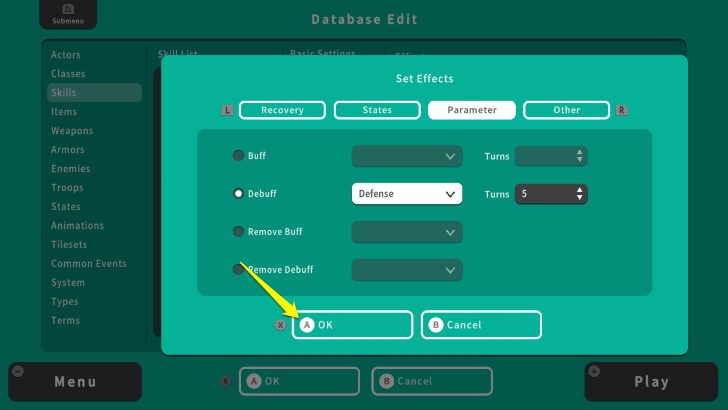Open the Remove Debuff parameter dropdown
Viewport: 728px width, 410px height.
(x=407, y=270)
